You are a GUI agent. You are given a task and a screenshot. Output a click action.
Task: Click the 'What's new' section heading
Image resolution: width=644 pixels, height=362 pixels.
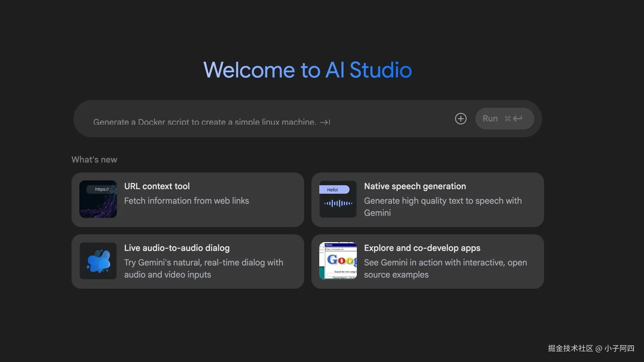[x=94, y=159]
